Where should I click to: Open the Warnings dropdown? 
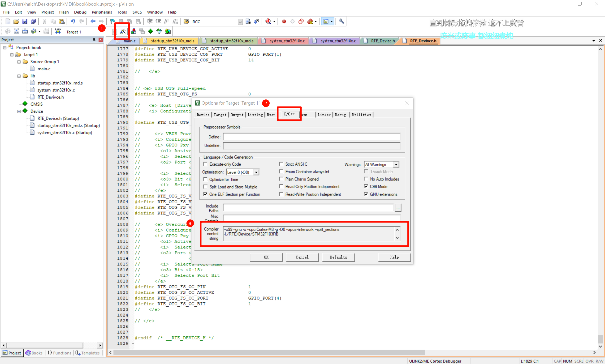(x=396, y=164)
